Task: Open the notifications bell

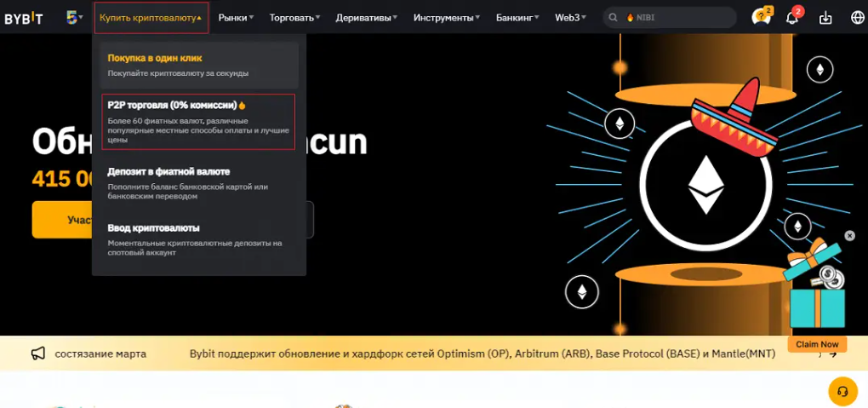Action: click(x=793, y=17)
